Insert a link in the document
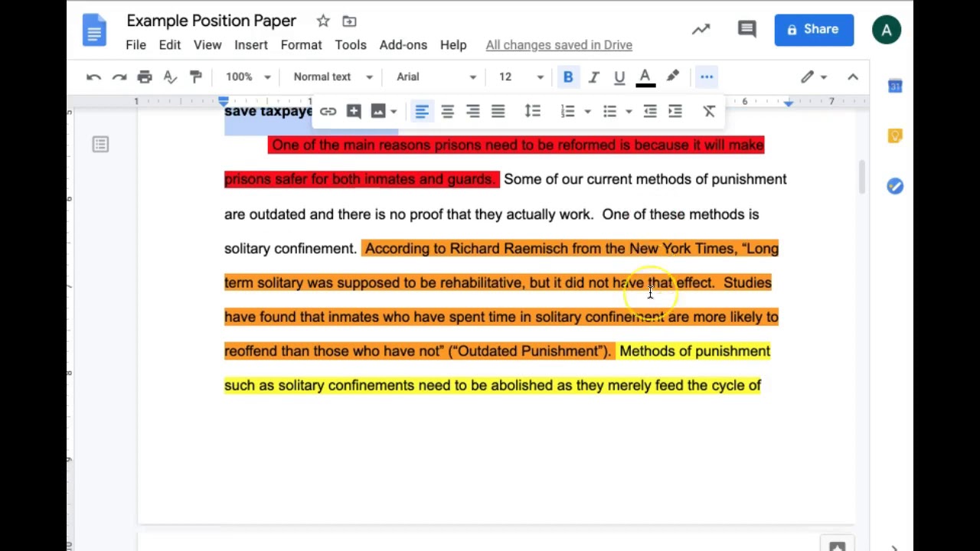Screen dimensions: 980x551 328,112
